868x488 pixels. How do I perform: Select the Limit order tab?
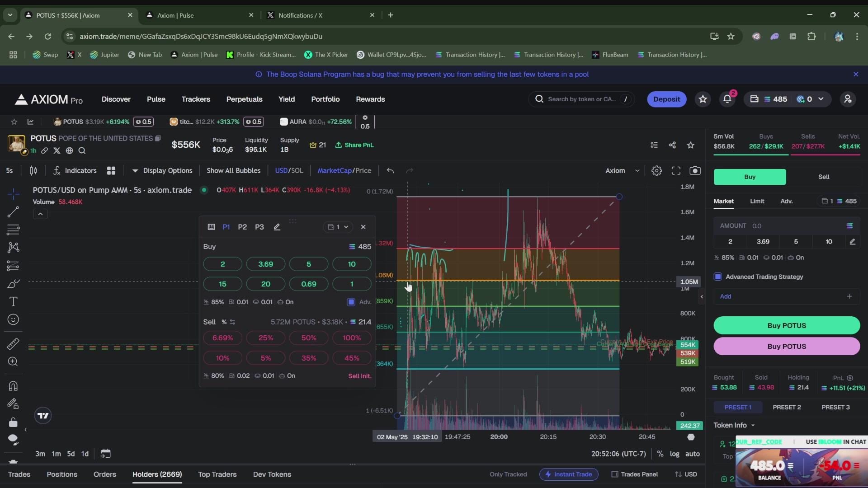(757, 201)
